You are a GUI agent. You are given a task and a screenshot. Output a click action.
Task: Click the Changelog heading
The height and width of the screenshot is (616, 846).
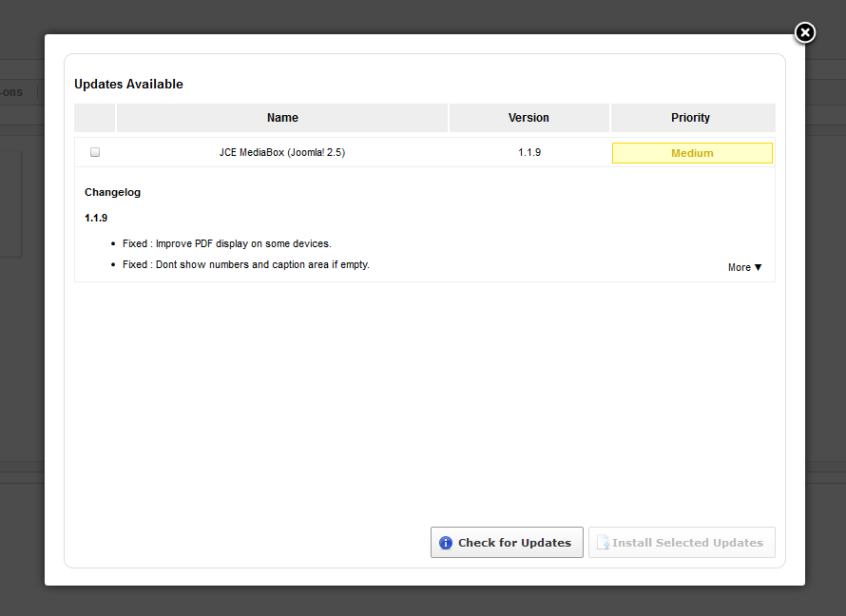(x=112, y=192)
